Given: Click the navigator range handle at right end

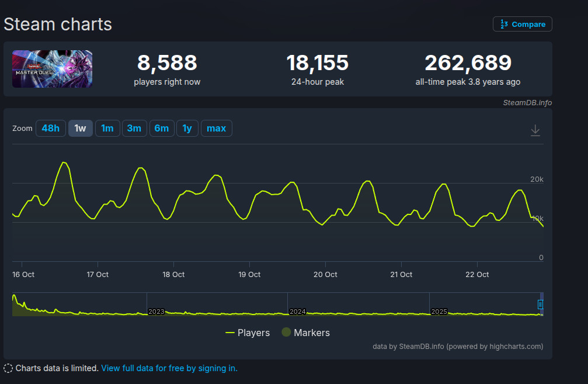Looking at the screenshot, I should click(x=540, y=305).
